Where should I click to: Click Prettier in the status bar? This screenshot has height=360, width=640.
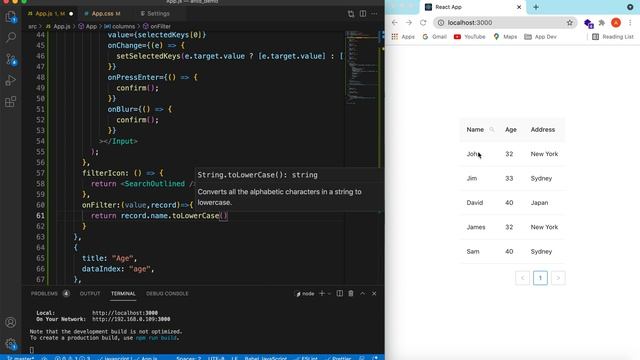338,358
